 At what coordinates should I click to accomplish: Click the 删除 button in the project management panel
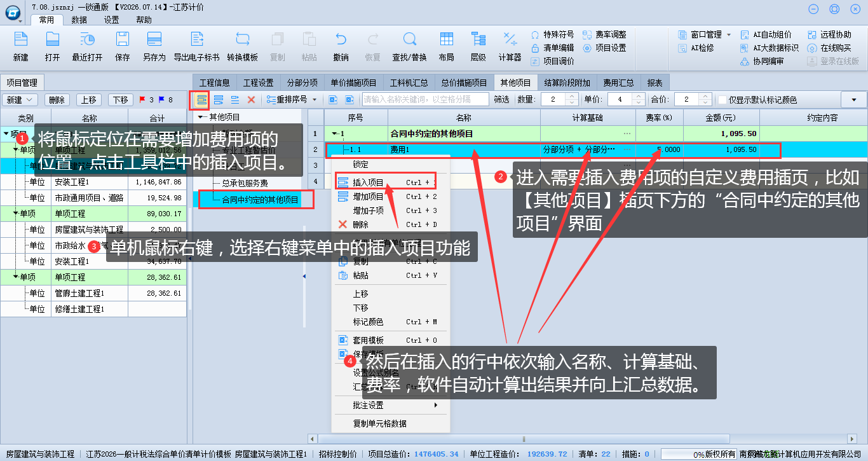57,100
